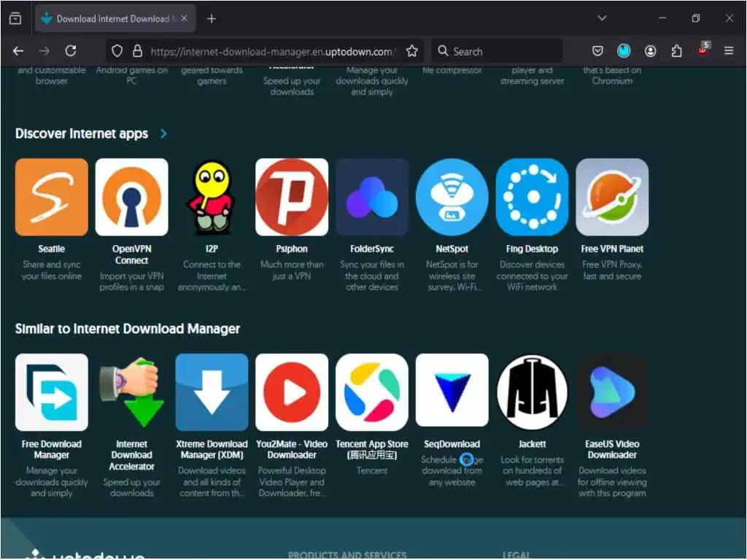Screen dimensions: 747x560
Task: Click the Tencent developer text
Action: click(x=371, y=470)
